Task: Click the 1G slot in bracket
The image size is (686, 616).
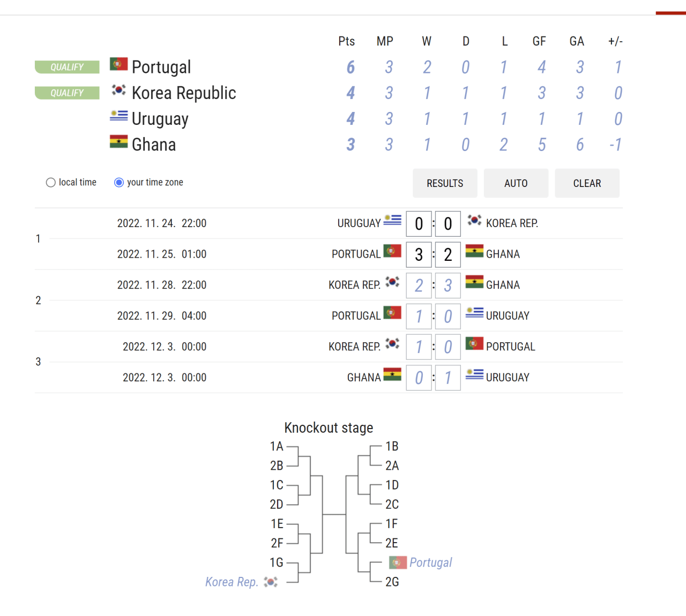Action: 277,562
